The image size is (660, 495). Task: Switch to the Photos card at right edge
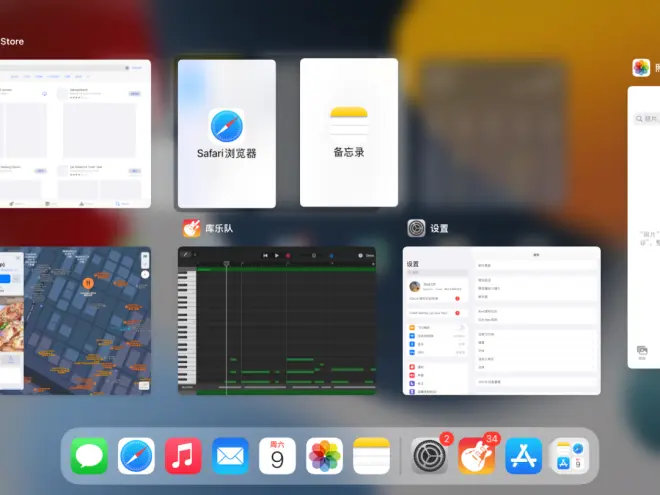pyautogui.click(x=644, y=227)
